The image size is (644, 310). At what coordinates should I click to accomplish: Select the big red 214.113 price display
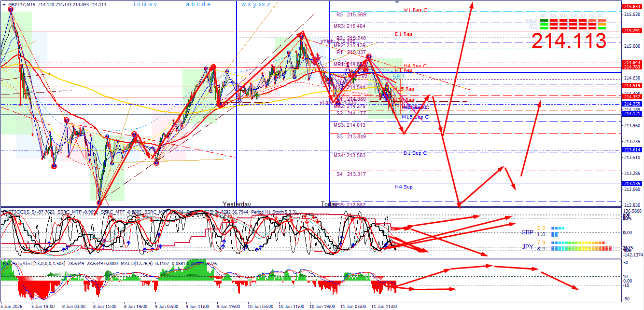[x=569, y=41]
